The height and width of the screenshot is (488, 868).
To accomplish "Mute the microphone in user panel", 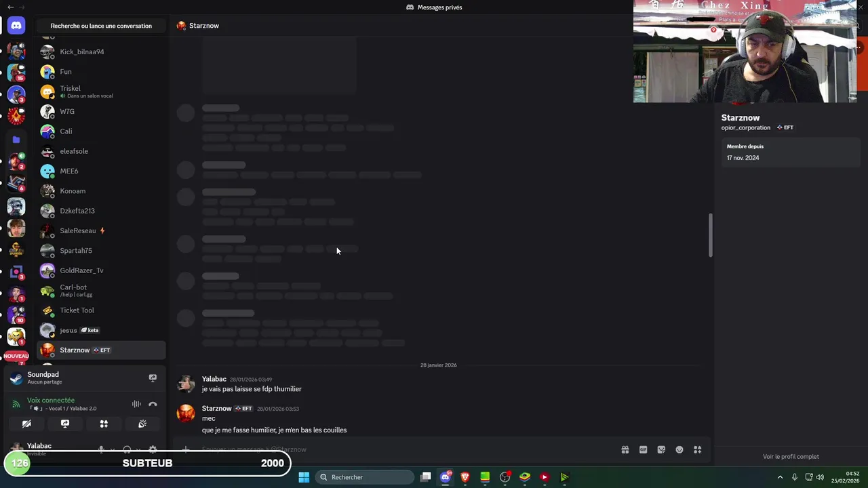I will coord(101,449).
